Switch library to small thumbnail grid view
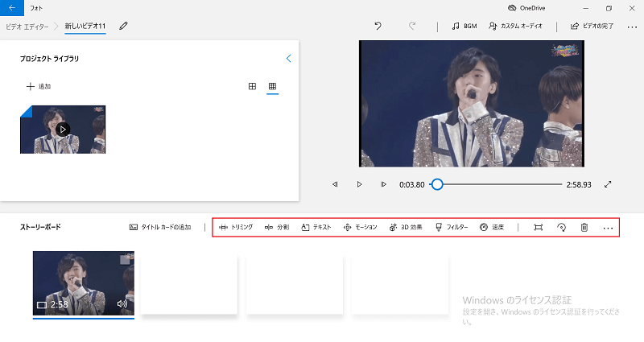This screenshot has width=644, height=342. coord(272,86)
